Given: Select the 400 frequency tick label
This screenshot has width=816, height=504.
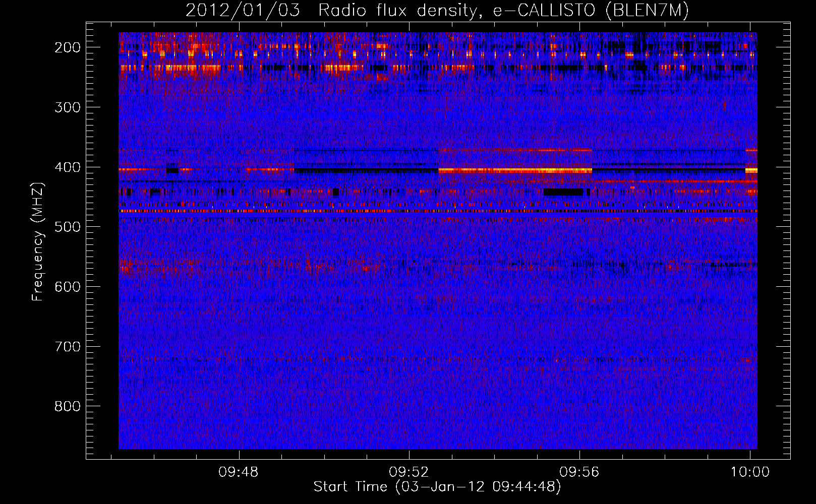Looking at the screenshot, I should tap(68, 167).
